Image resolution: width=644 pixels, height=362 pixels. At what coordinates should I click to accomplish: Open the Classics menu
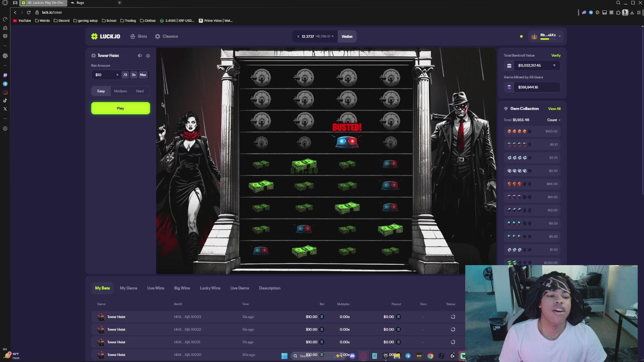[x=166, y=37]
